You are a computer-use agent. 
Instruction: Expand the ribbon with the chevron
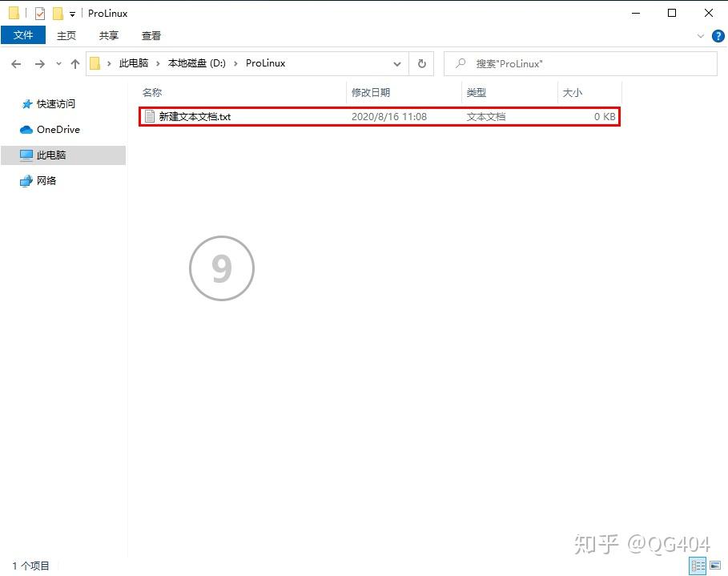701,36
